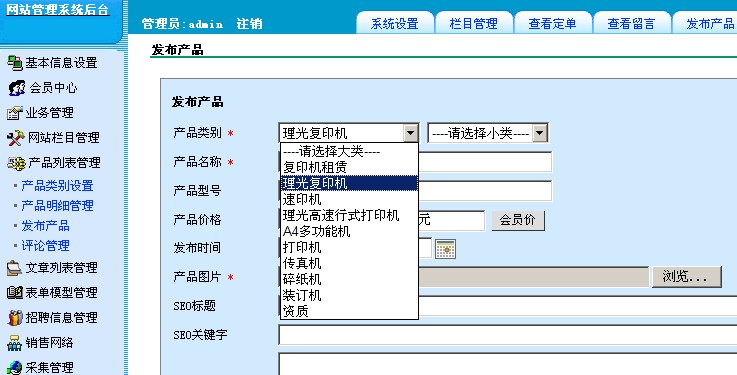
Task: Select 打印机 from the list
Action: point(349,247)
